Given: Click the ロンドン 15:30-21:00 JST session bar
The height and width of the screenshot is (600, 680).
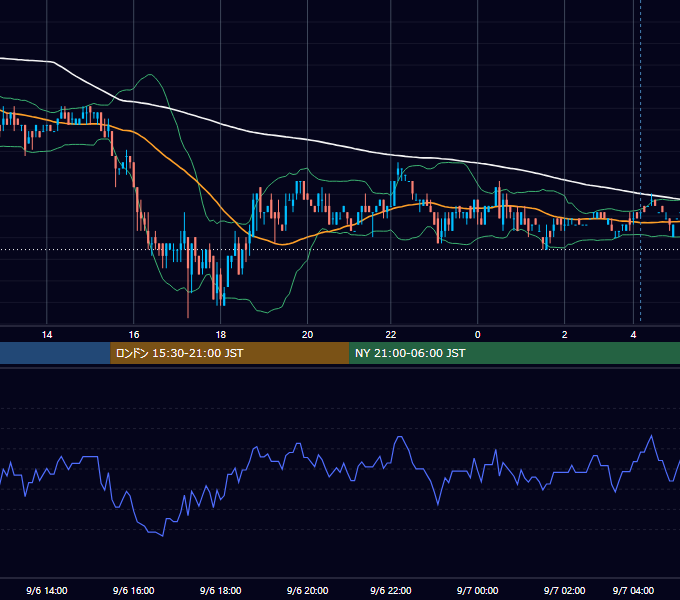Looking at the screenshot, I should click(x=230, y=353).
